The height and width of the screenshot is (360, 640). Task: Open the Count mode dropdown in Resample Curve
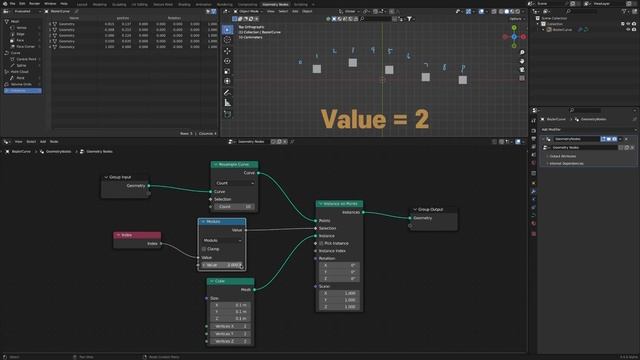(235, 183)
